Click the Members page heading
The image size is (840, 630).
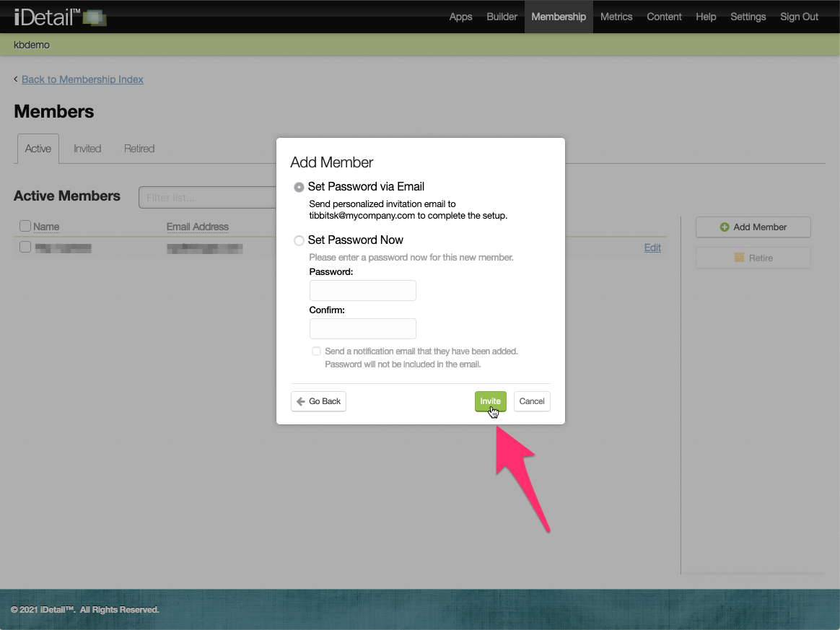54,111
